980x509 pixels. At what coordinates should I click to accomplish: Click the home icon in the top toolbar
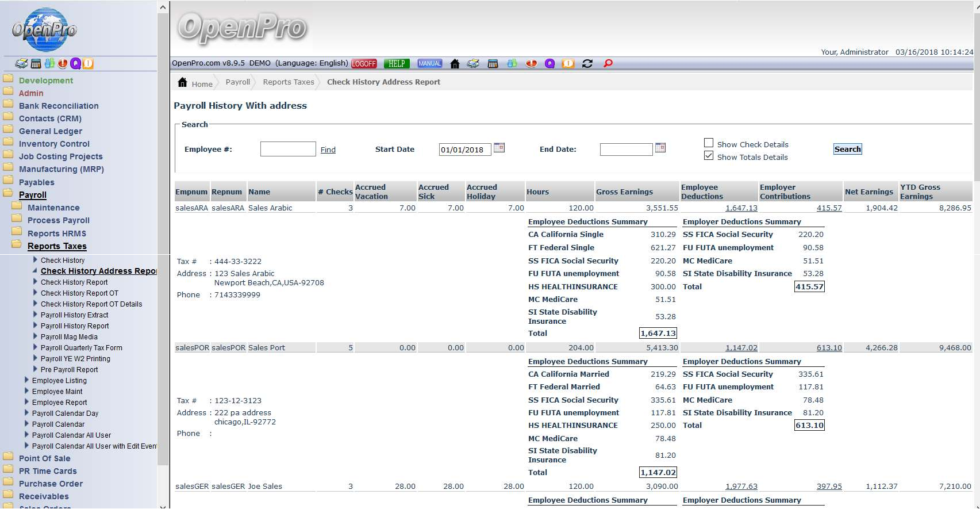click(455, 64)
